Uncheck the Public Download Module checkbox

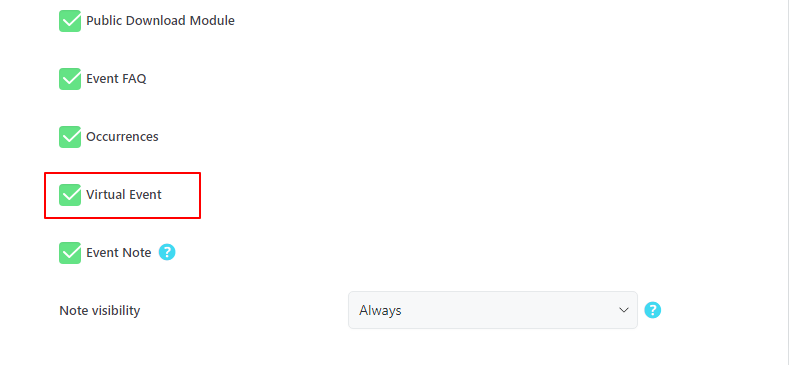(70, 21)
